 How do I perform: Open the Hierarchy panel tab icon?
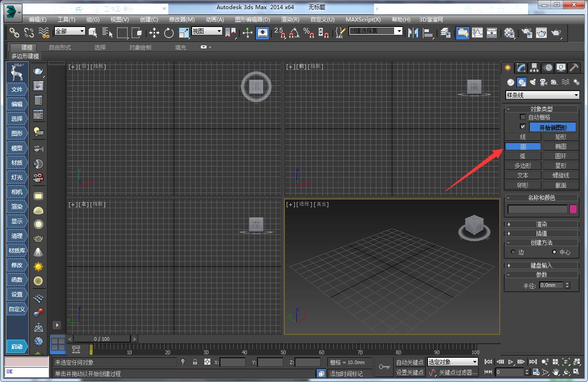535,68
